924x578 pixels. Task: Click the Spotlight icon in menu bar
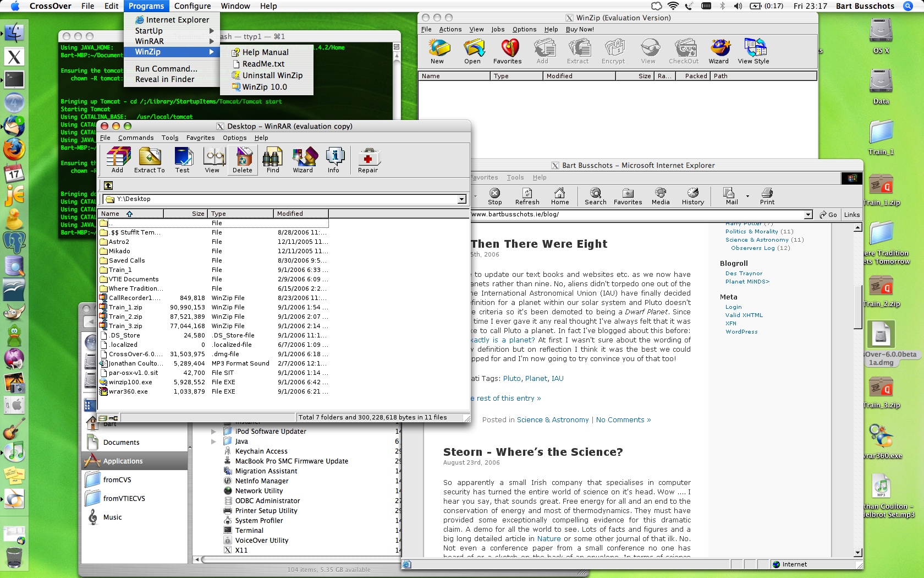coord(908,6)
